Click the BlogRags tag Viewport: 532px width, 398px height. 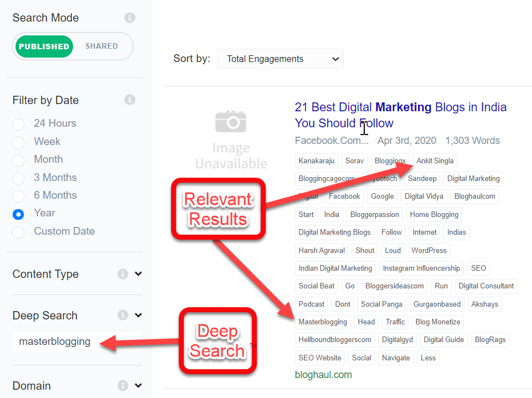490,340
